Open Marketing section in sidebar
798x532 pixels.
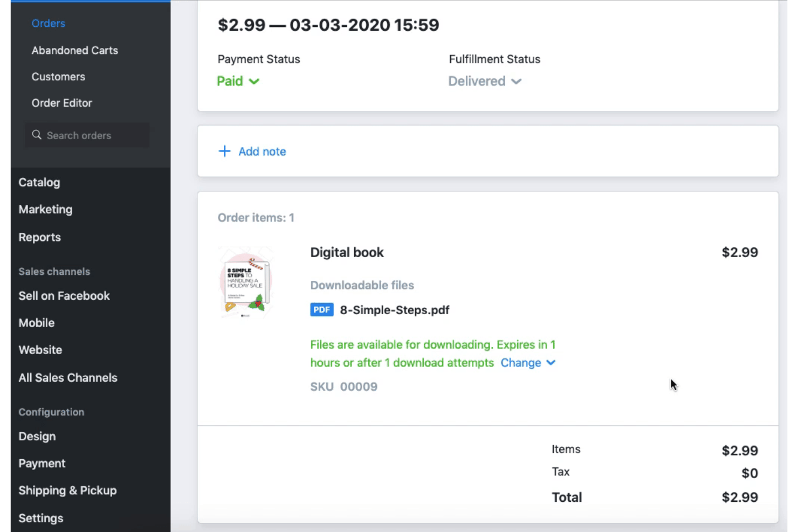(x=45, y=209)
